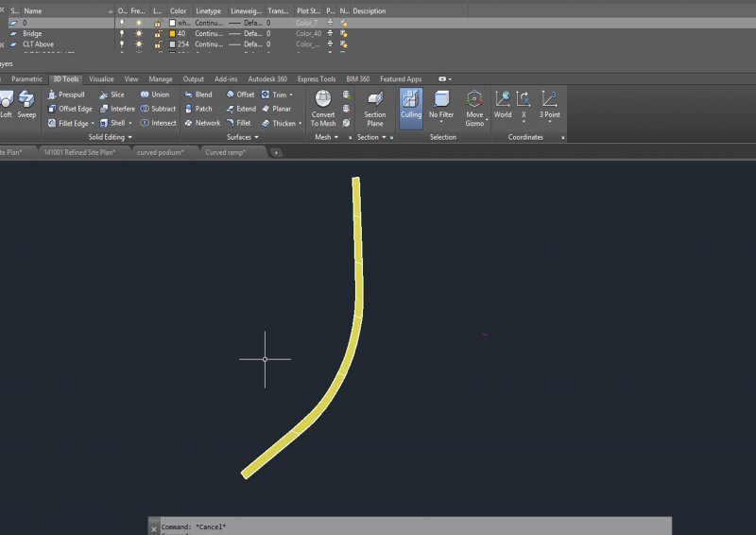Viewport: 756px width, 535px height.
Task: Toggle freeze sun for Bridge layer
Action: coord(139,33)
